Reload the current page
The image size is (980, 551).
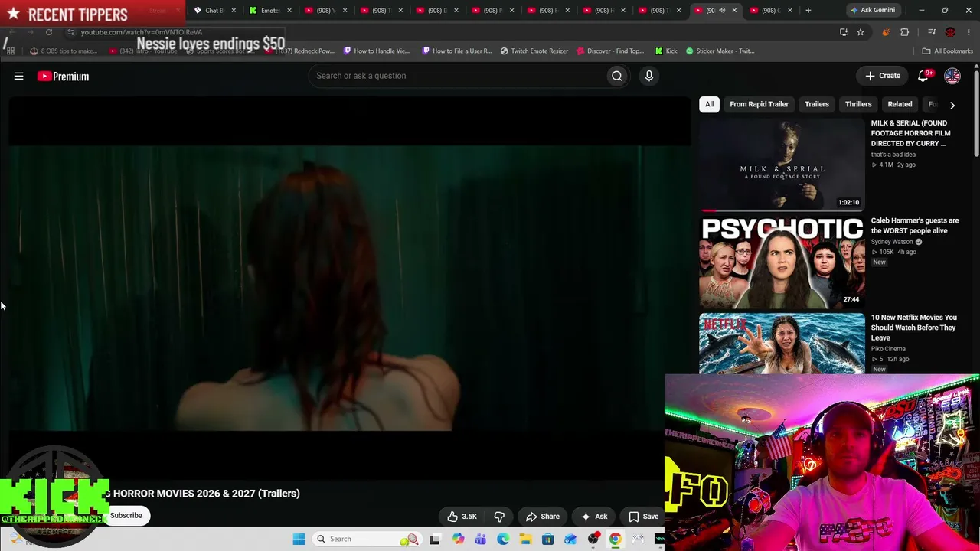pyautogui.click(x=49, y=32)
